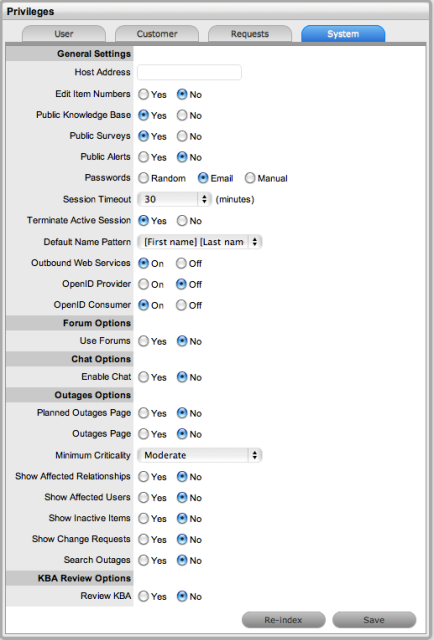Click the Host Address input field
This screenshot has height=640, width=434.
[x=189, y=72]
